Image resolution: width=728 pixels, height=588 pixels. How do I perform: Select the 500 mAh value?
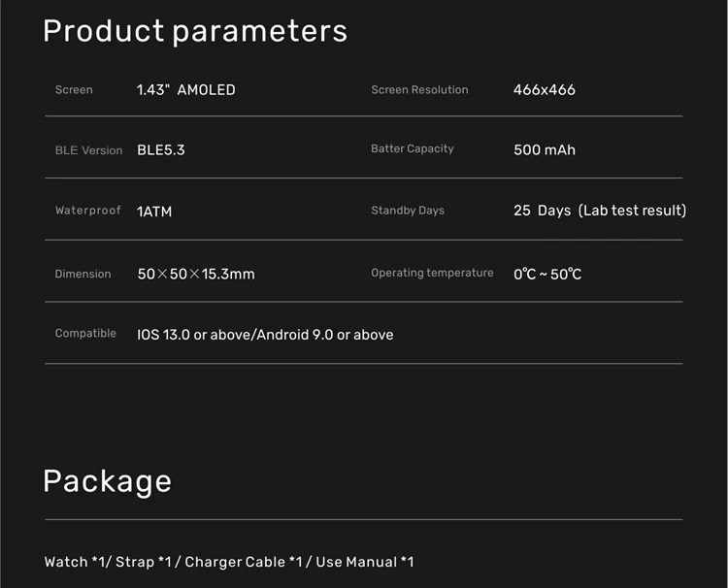pyautogui.click(x=545, y=150)
